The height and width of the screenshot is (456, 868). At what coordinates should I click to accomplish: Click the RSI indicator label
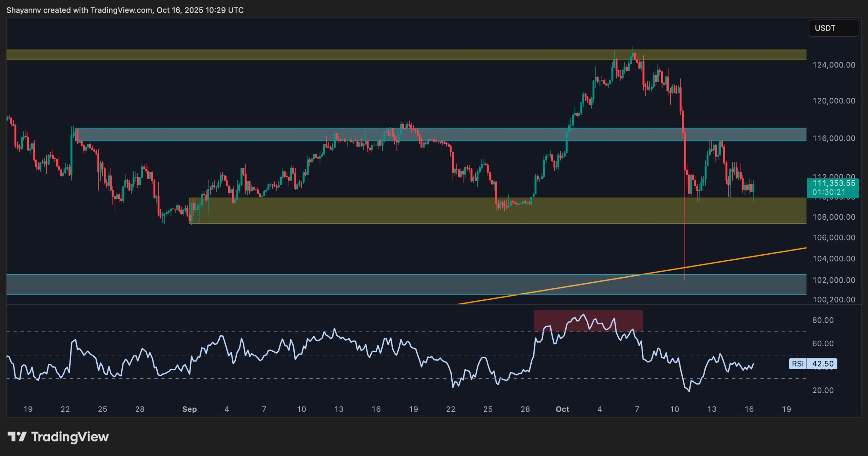tap(797, 364)
